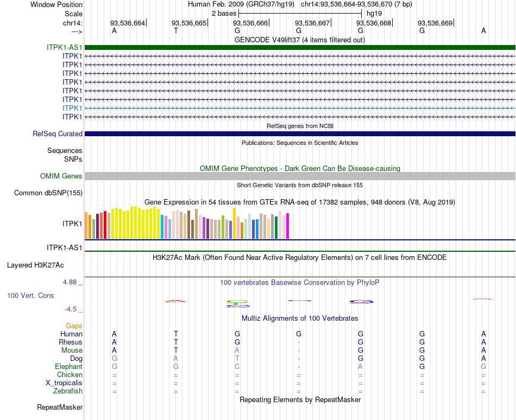Click the ---> sequence direction label
The width and height of the screenshot is (516, 420).
(x=77, y=31)
